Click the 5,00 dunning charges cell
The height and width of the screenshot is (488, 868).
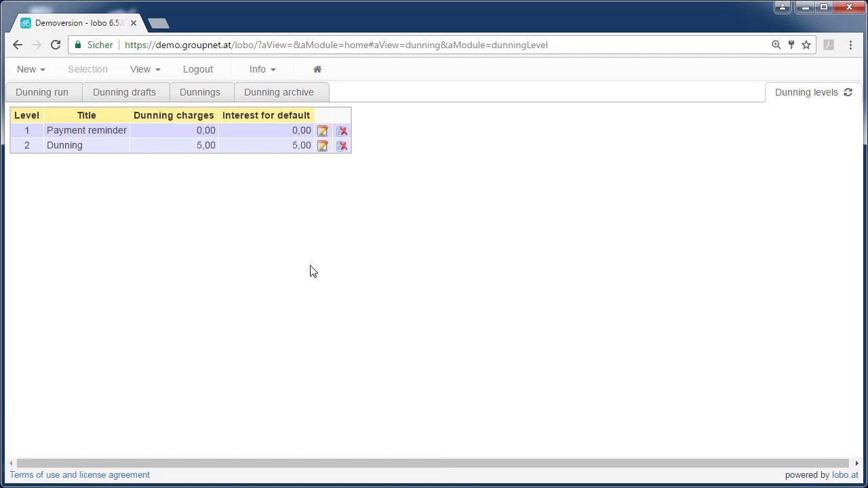click(174, 145)
